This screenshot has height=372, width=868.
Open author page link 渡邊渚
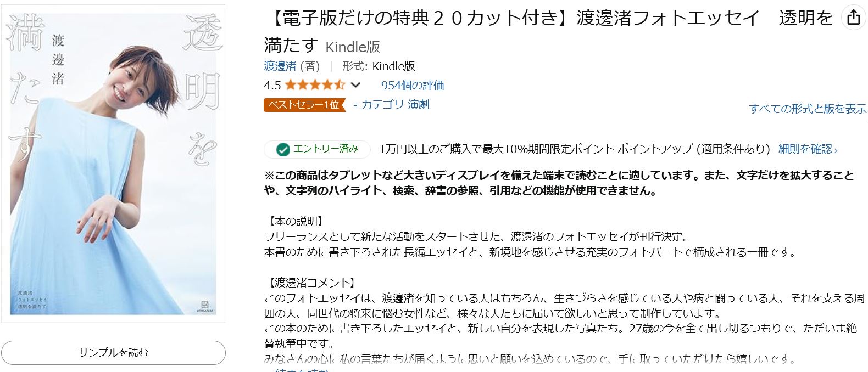click(x=280, y=66)
